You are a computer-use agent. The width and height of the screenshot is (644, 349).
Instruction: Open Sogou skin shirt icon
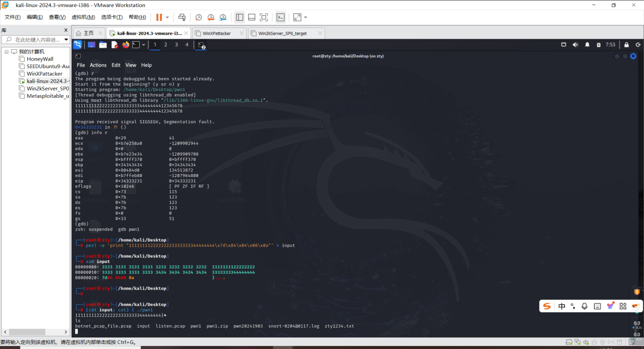609,306
